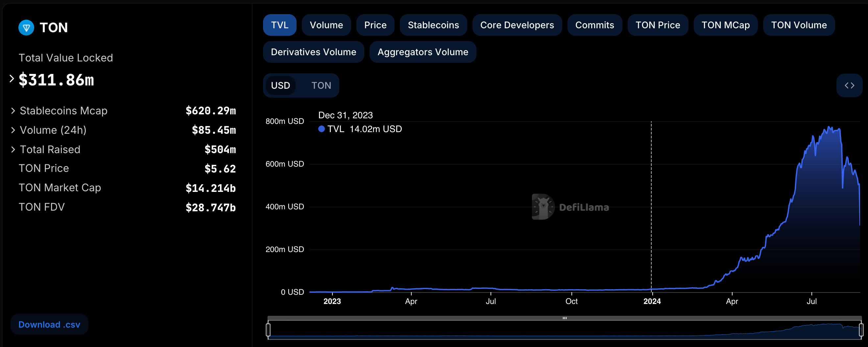Toggle the TON Price chart metric
868x347 pixels.
coord(658,25)
